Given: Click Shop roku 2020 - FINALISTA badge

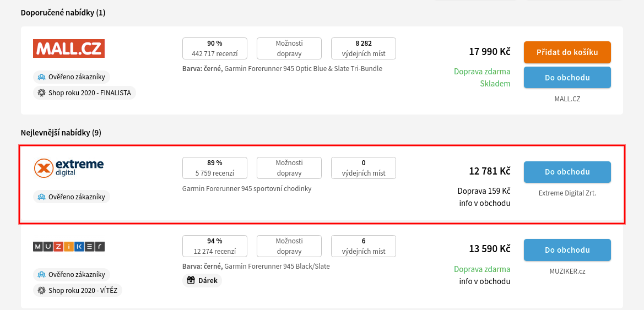Looking at the screenshot, I should click(84, 93).
